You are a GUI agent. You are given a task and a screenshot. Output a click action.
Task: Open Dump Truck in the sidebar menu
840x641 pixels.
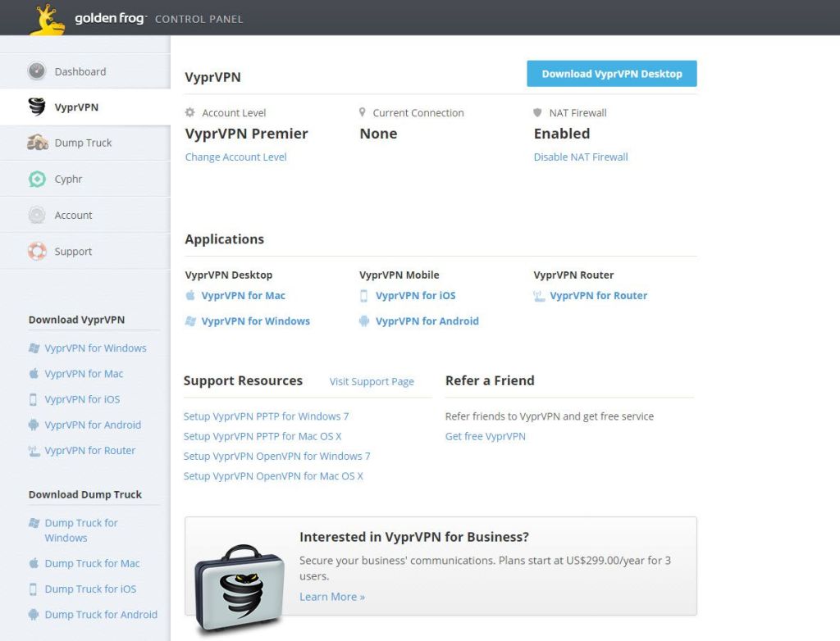85,143
